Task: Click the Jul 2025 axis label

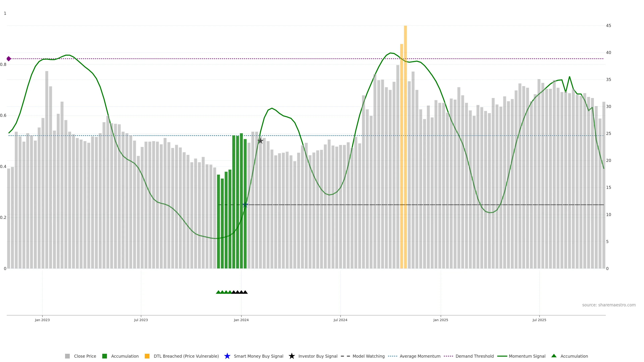Action: [539, 320]
